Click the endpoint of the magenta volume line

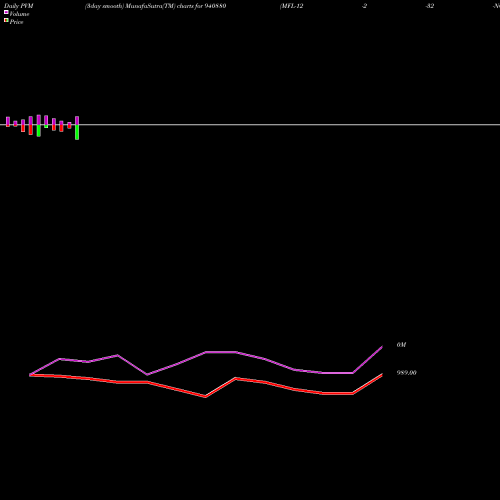coord(382,347)
